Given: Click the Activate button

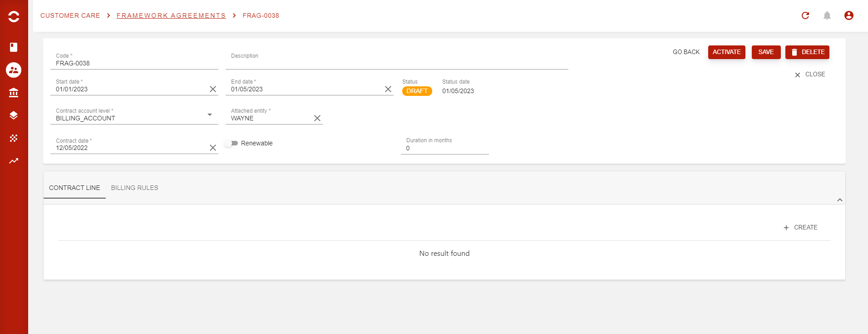Looking at the screenshot, I should coord(726,52).
